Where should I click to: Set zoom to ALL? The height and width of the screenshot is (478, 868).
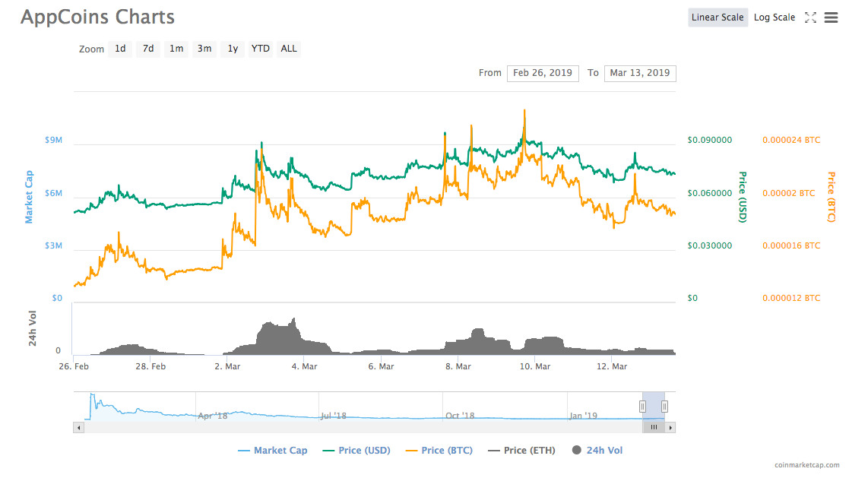pos(288,49)
